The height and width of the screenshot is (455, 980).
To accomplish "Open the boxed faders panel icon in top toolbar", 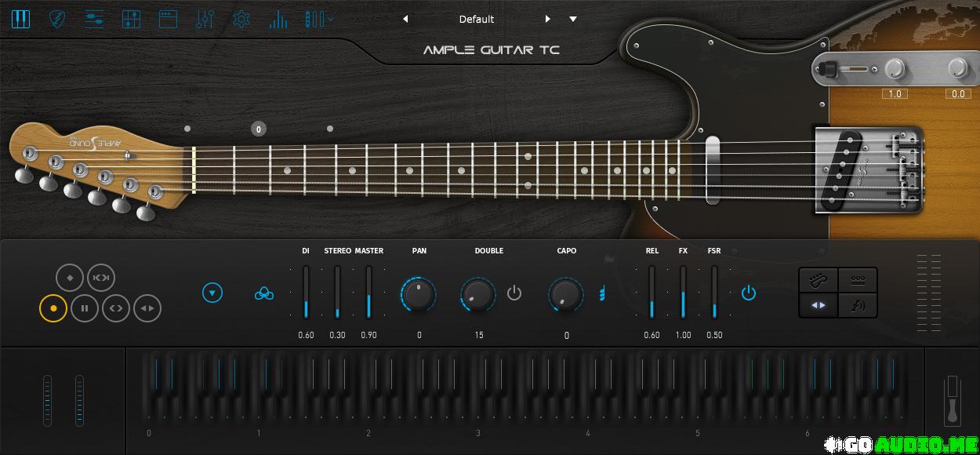I will pos(132,20).
